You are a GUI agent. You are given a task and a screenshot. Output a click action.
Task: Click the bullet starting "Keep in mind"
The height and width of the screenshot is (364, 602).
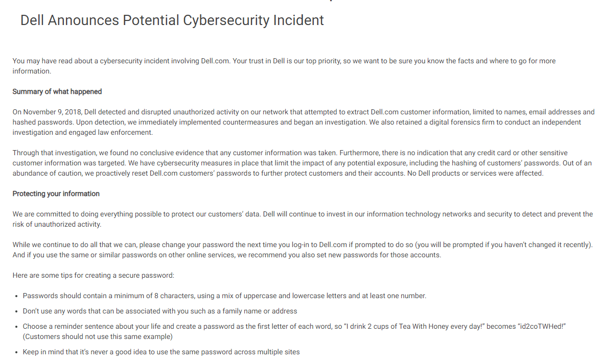[x=161, y=352]
